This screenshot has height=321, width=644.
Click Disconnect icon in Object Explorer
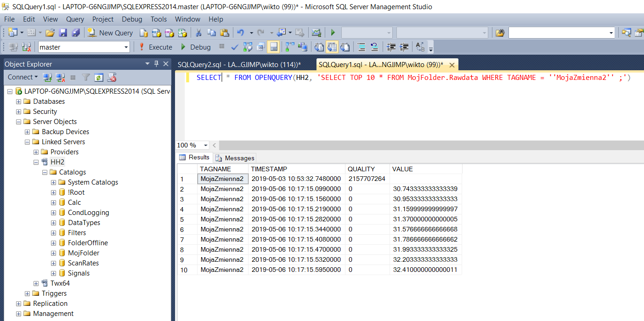(60, 77)
